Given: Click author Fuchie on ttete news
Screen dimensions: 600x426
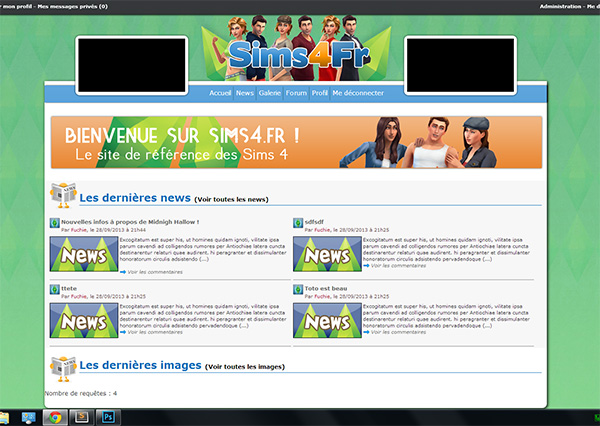Looking at the screenshot, I should pyautogui.click(x=79, y=297).
